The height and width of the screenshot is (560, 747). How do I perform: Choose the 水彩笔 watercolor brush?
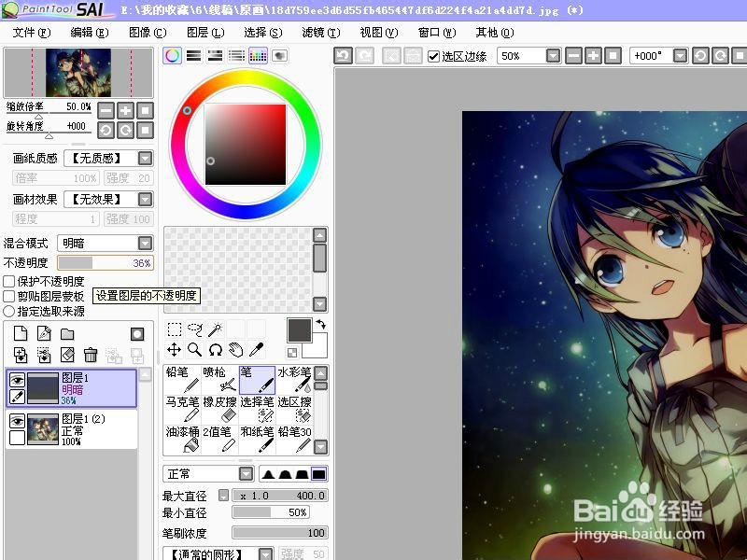[294, 380]
